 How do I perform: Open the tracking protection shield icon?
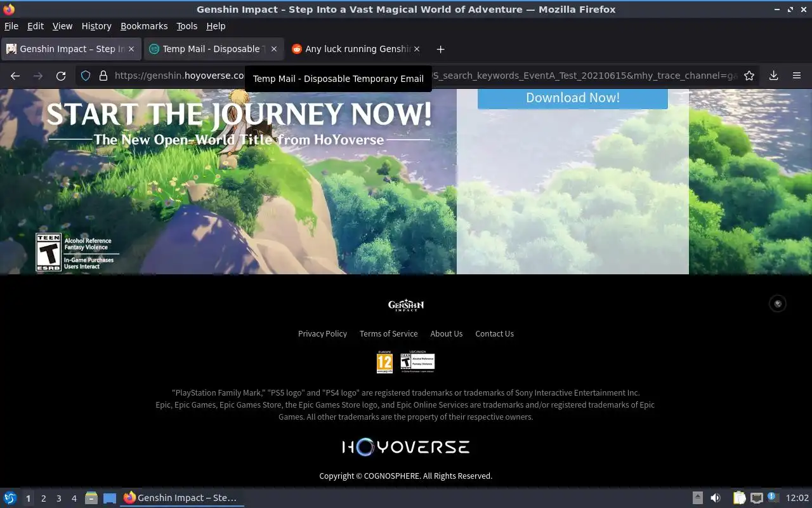tap(86, 76)
